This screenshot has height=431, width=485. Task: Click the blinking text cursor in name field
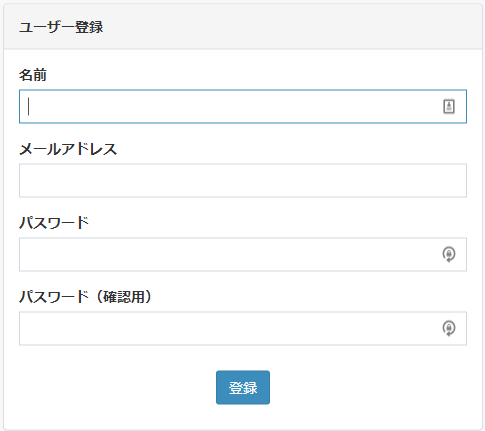click(x=29, y=106)
